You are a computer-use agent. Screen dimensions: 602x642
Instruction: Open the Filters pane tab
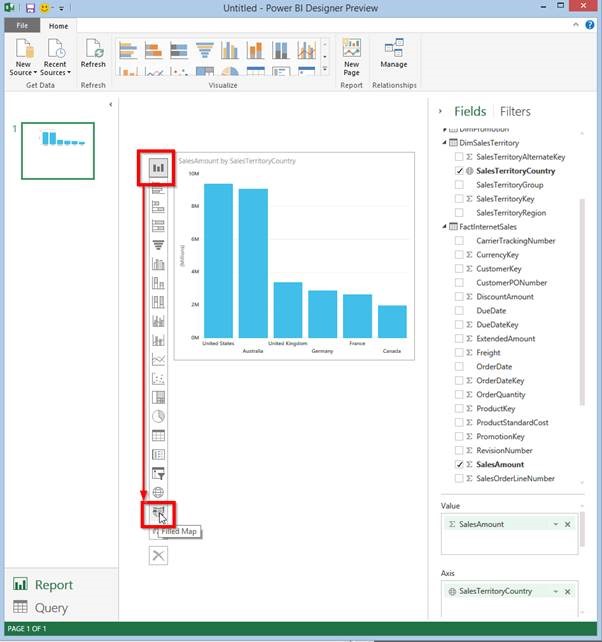pos(515,111)
